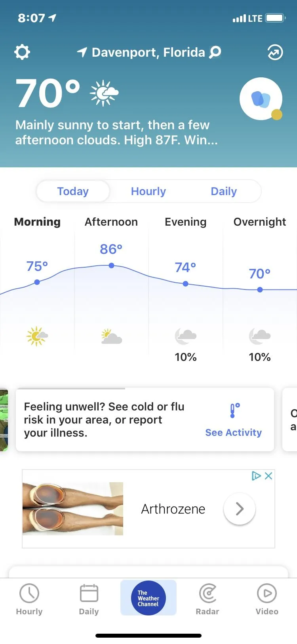This screenshot has height=644, width=297.
Task: Open the blue cards floating button
Action: [261, 99]
